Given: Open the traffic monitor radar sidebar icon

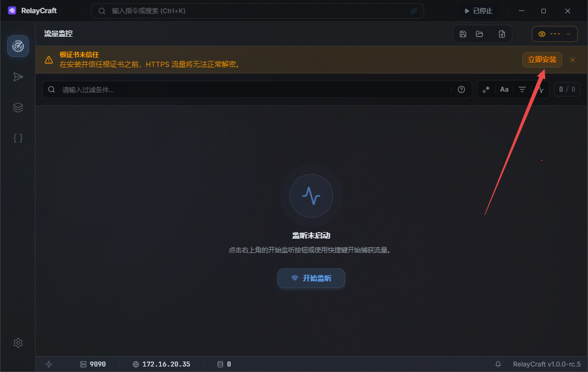Looking at the screenshot, I should click(x=18, y=46).
